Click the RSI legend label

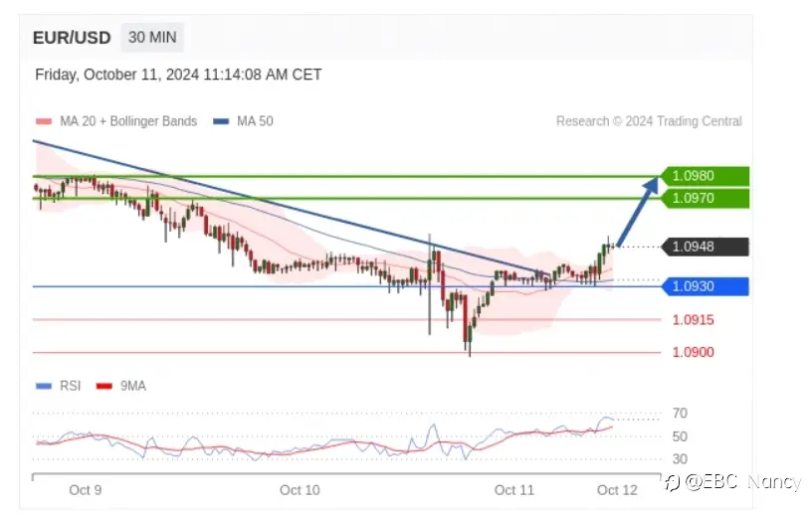tap(71, 386)
